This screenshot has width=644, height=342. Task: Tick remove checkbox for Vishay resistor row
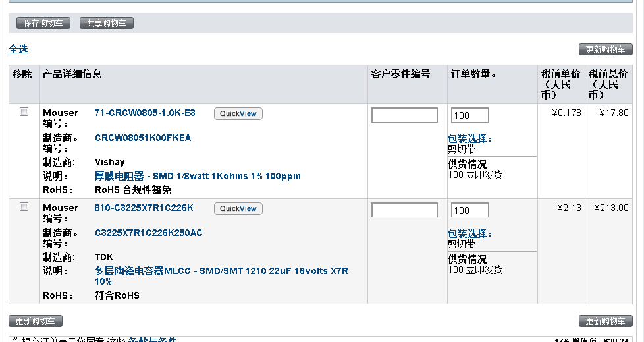pyautogui.click(x=24, y=112)
